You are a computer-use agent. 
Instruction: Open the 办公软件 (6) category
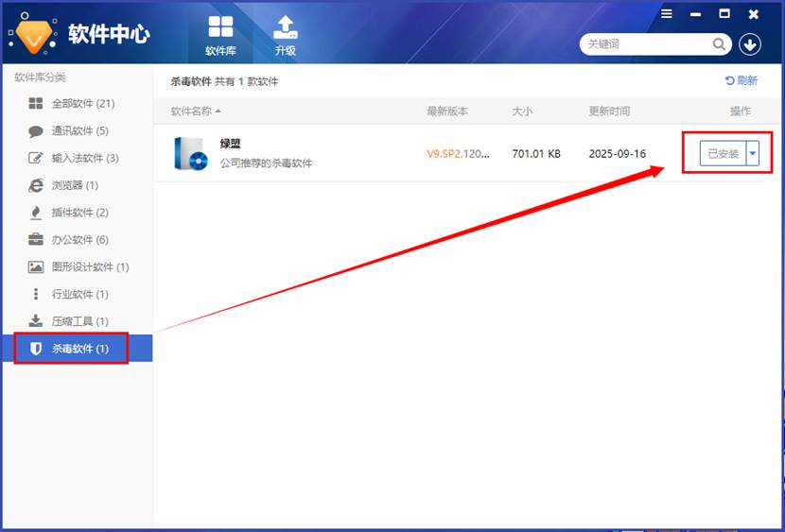(79, 240)
